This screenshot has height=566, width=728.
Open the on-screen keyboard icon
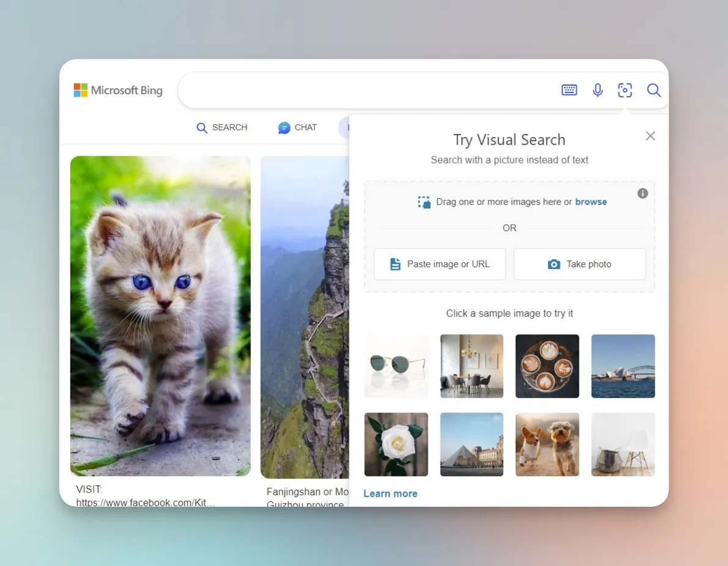click(569, 90)
